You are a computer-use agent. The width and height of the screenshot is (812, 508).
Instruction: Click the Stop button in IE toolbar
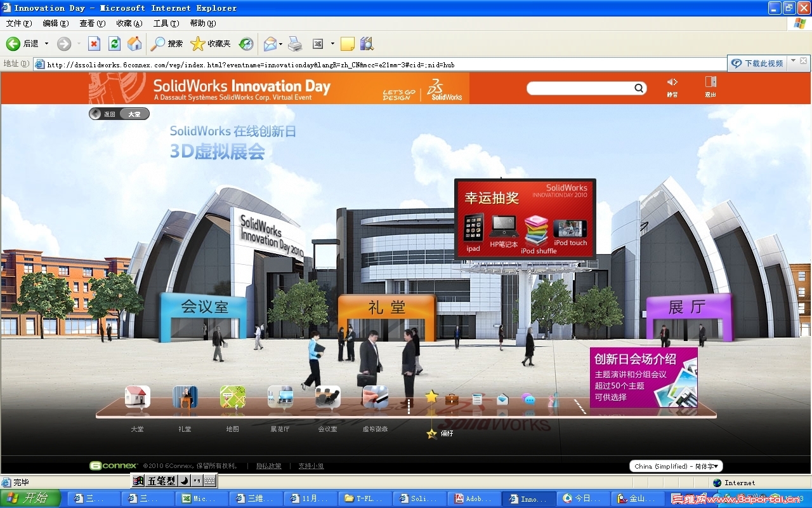[94, 44]
